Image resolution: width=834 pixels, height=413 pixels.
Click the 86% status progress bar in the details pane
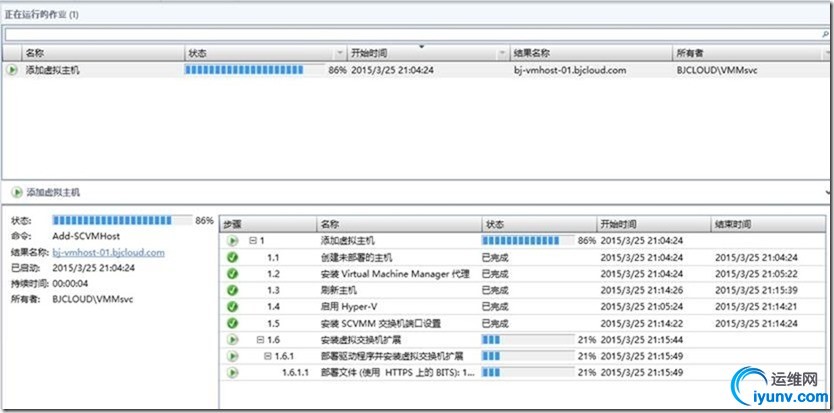point(122,220)
